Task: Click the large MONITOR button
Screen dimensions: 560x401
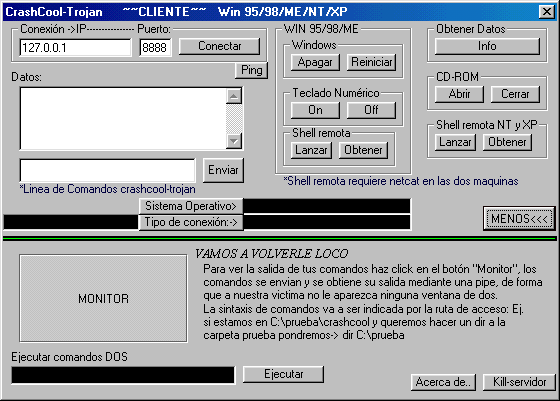Action: point(104,299)
